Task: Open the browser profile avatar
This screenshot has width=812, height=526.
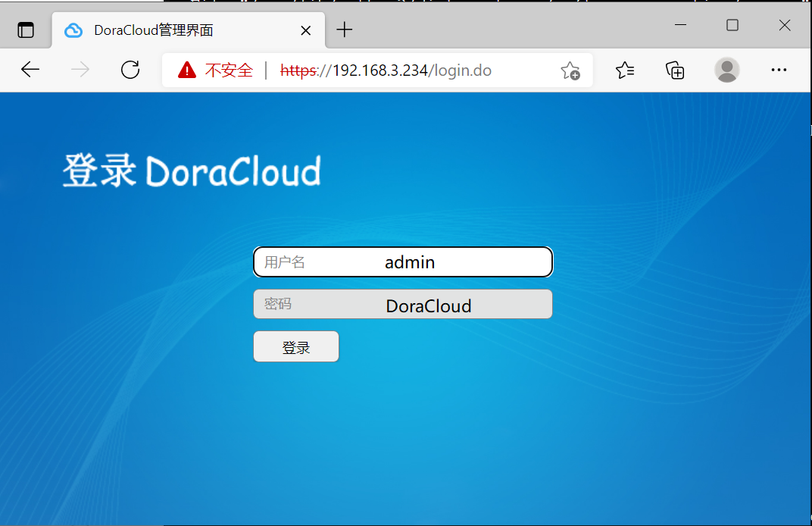Action: [726, 70]
